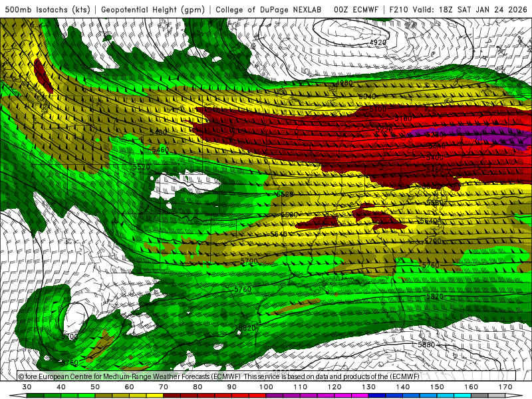
Task: Click the ECMWF copyright notice text
Action: click(219, 376)
